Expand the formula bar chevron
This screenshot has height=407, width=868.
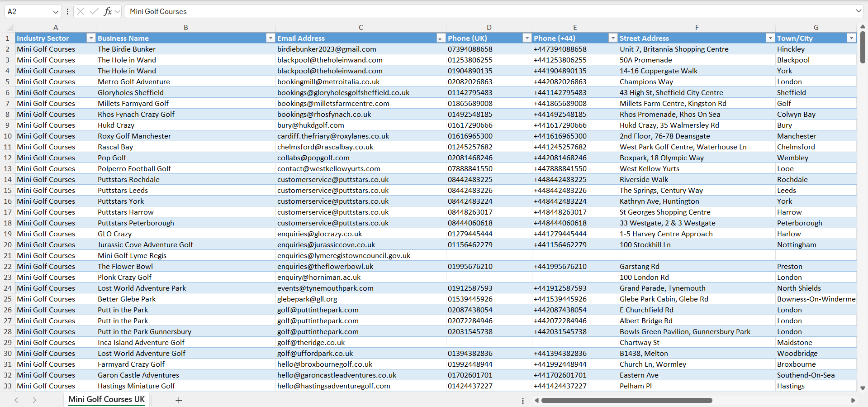pyautogui.click(x=859, y=11)
